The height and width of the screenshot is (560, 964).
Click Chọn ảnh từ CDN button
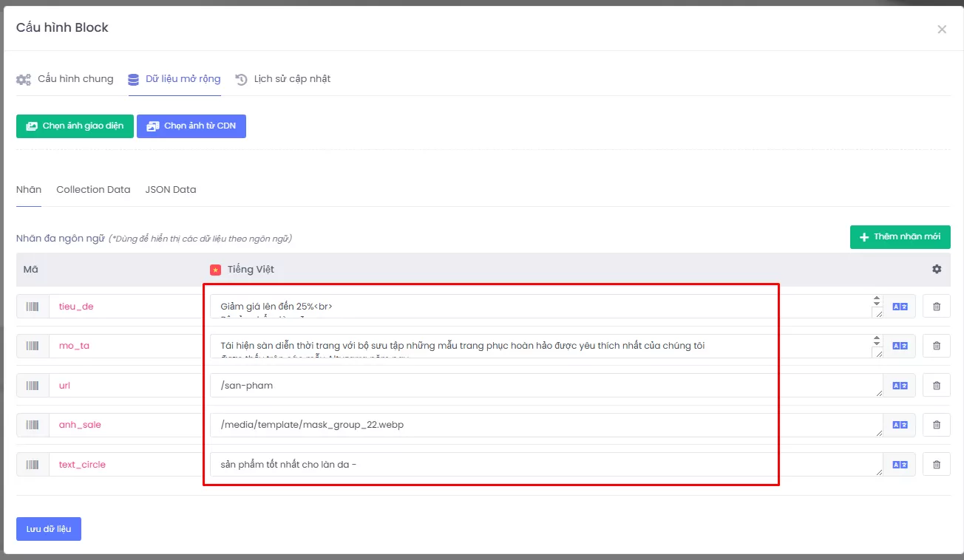coord(191,126)
